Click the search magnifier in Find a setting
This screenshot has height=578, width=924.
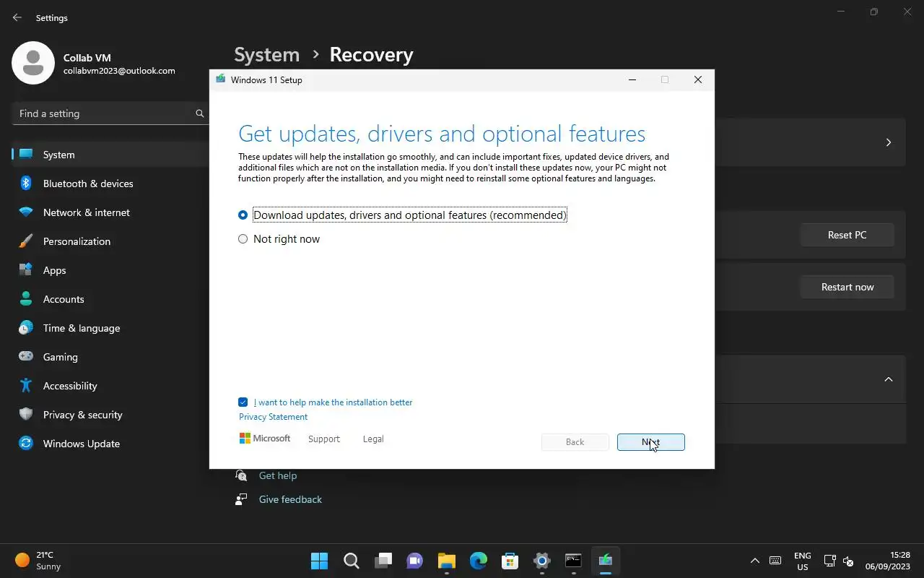(x=199, y=113)
